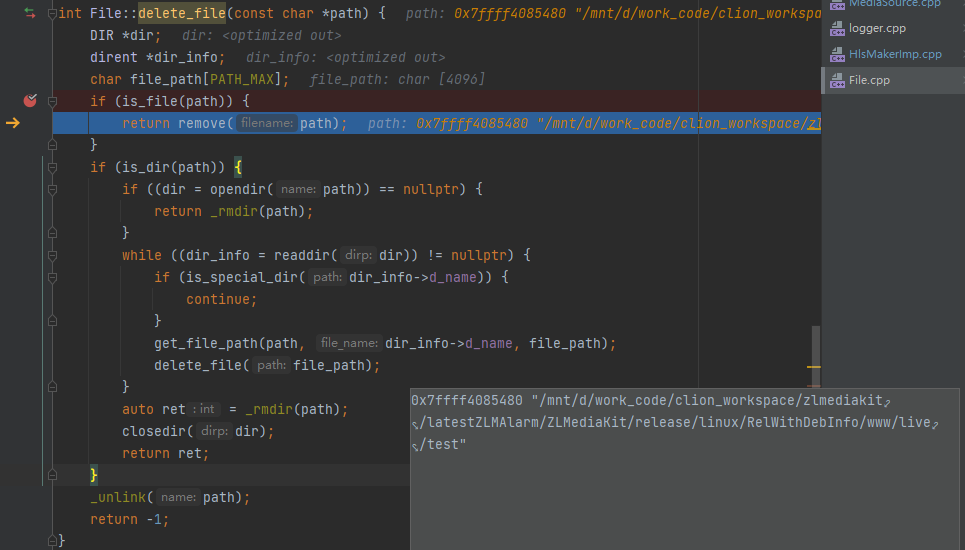
Task: Click 'file_path: char [4096]' debug value
Action: pyautogui.click(x=397, y=79)
